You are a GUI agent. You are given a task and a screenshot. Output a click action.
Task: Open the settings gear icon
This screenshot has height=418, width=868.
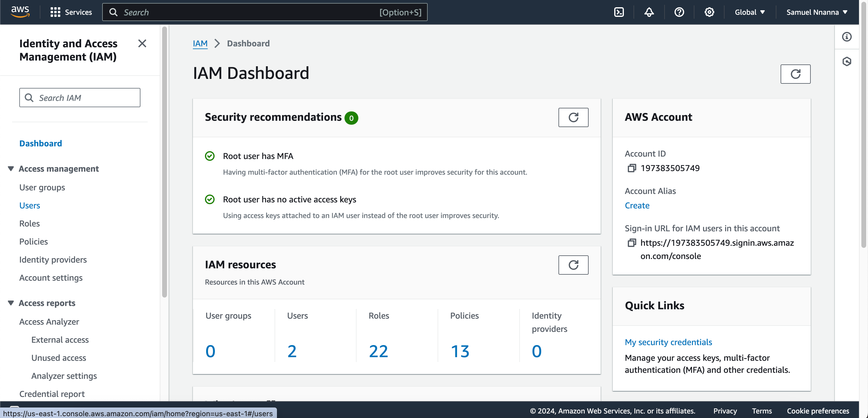(709, 12)
